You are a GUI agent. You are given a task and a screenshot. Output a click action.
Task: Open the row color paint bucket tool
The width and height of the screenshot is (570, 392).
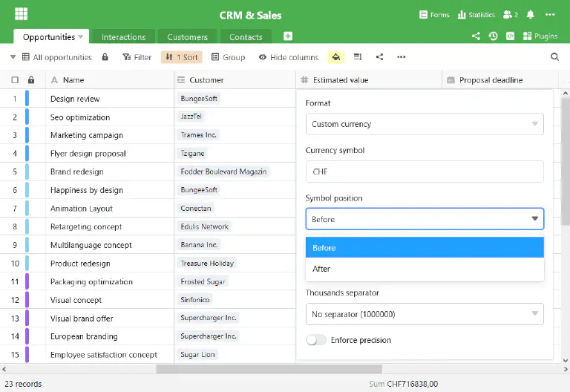(x=336, y=56)
